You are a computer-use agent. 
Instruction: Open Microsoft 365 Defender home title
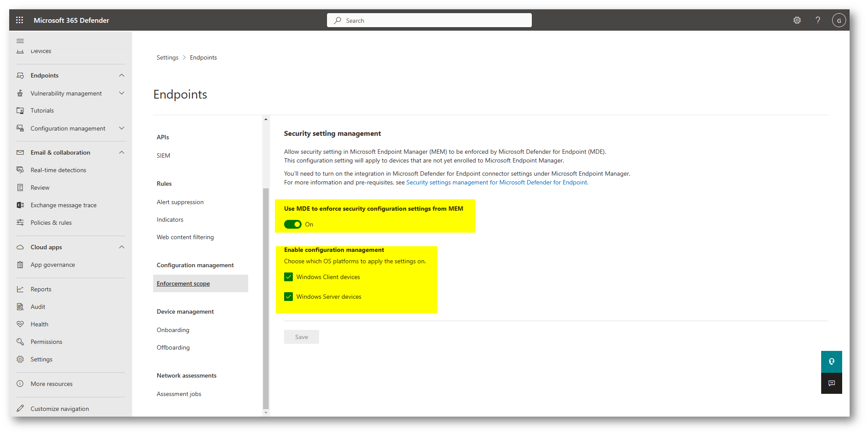coord(71,20)
